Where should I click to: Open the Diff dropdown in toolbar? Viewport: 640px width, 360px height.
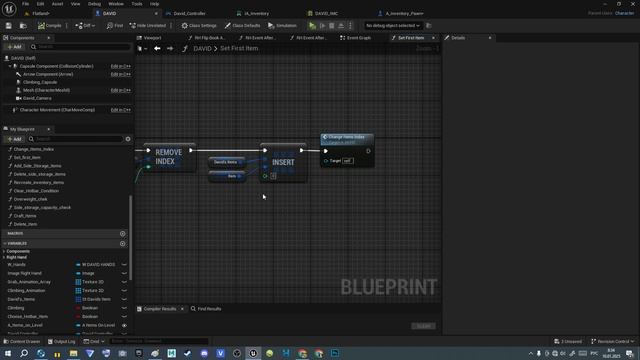(x=85, y=26)
